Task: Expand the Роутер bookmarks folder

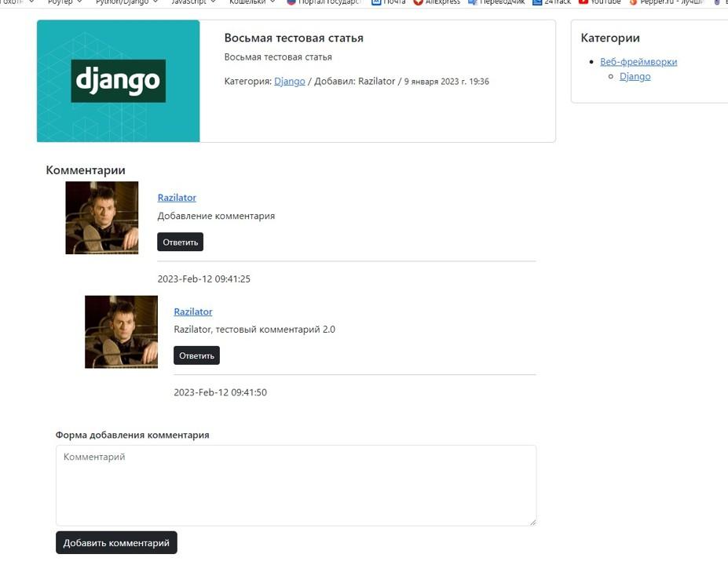Action: point(64,2)
